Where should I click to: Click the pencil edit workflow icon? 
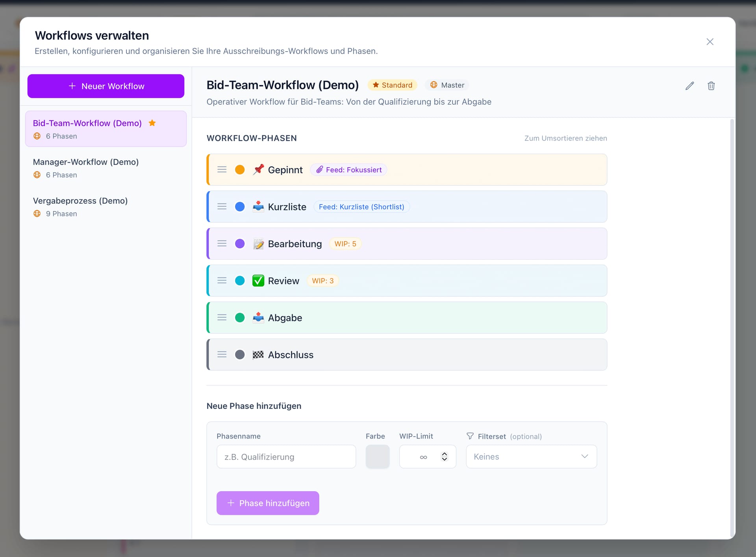pyautogui.click(x=689, y=86)
